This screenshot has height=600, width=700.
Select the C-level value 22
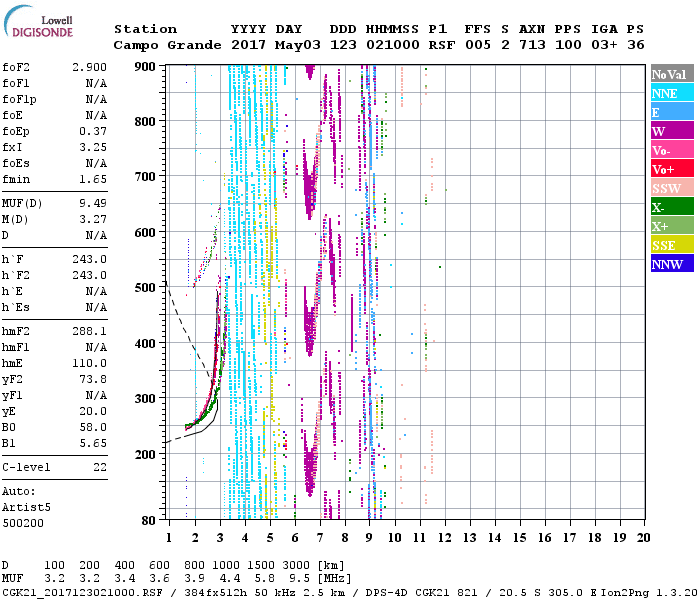tap(100, 467)
